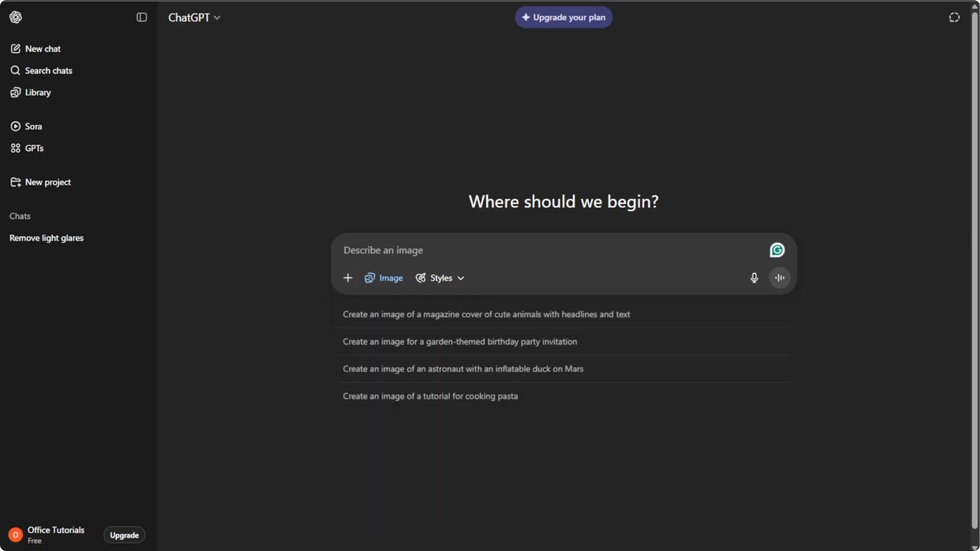980x551 pixels.
Task: Click into the Describe an image field
Action: tap(552, 250)
